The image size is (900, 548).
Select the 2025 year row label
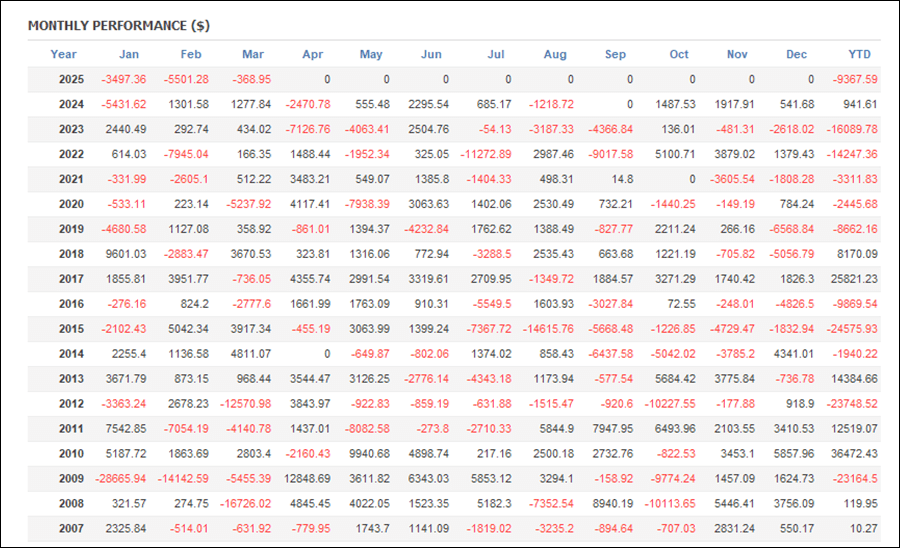click(x=71, y=79)
